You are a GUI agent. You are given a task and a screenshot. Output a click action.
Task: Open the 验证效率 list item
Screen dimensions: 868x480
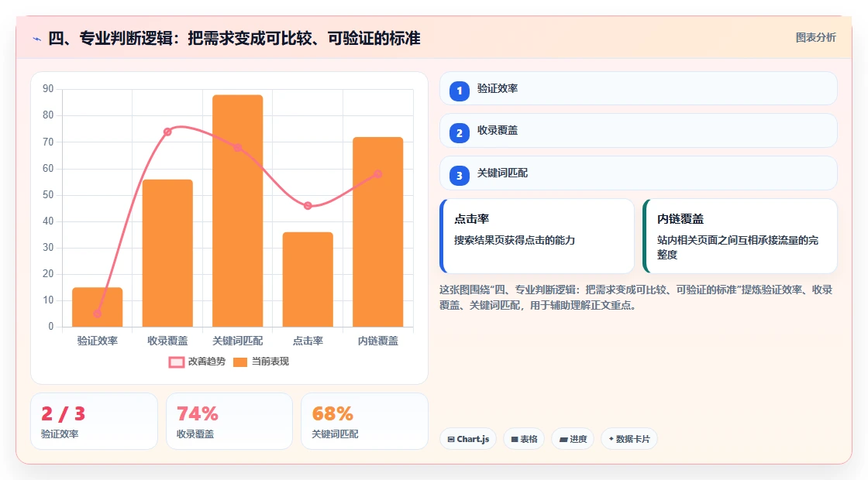pyautogui.click(x=639, y=88)
